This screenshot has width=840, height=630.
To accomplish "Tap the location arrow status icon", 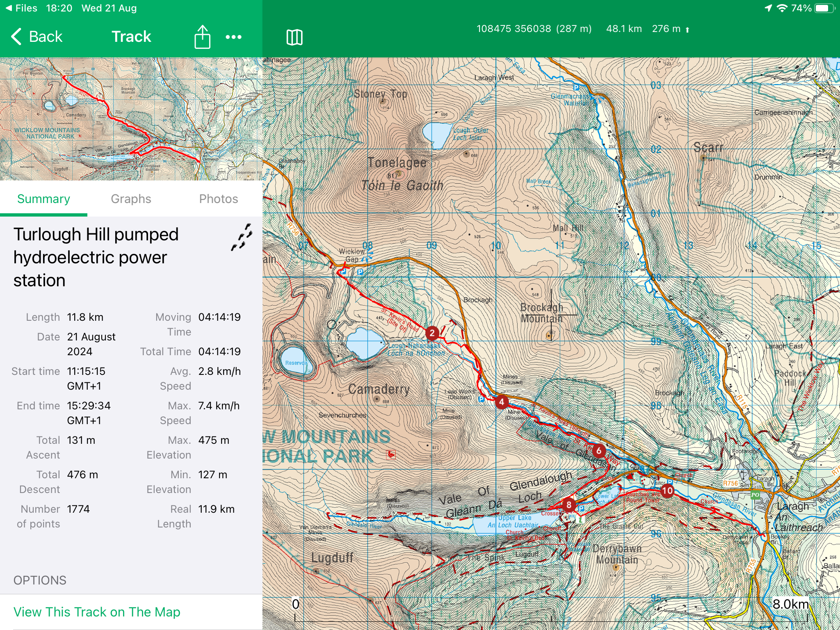I will click(x=768, y=8).
